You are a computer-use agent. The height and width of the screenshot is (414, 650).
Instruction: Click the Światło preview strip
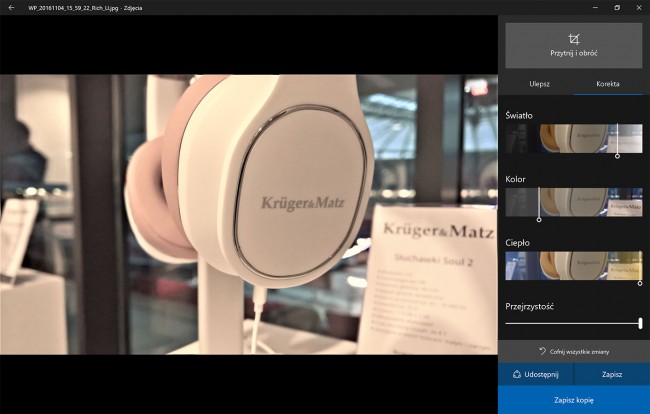point(574,138)
